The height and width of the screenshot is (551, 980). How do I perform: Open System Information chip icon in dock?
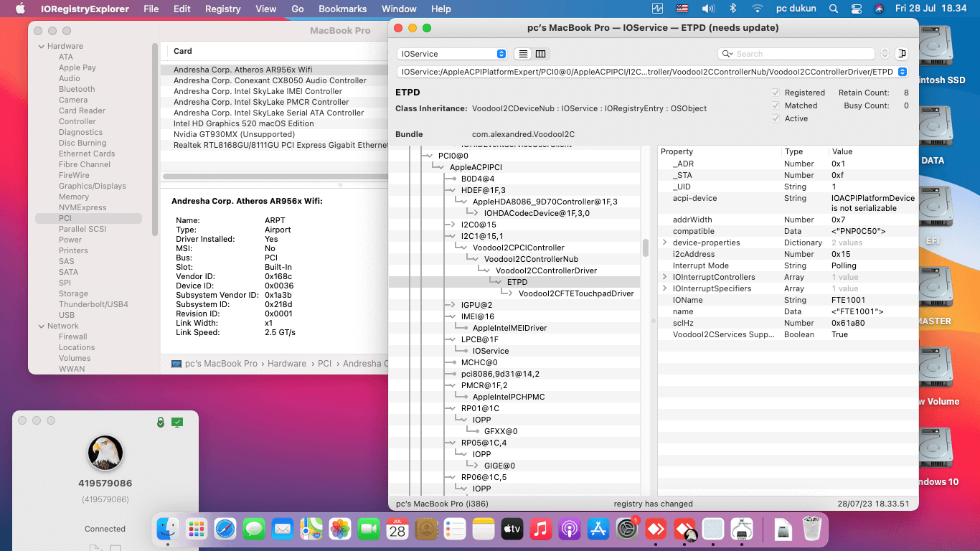(742, 529)
